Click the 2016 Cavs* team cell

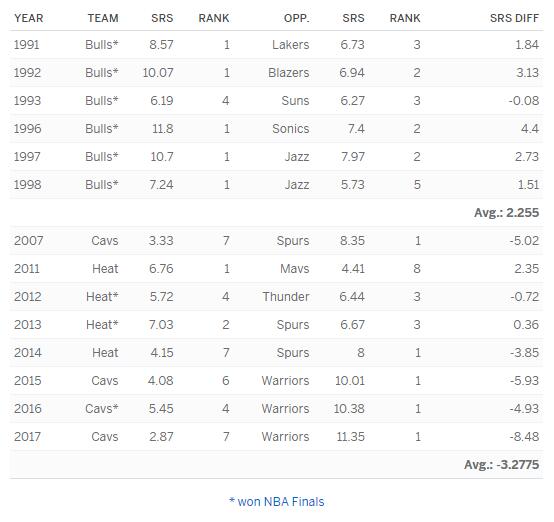(x=102, y=409)
